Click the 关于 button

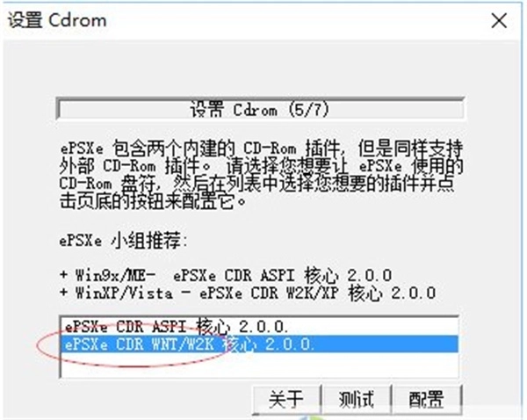[x=286, y=400]
